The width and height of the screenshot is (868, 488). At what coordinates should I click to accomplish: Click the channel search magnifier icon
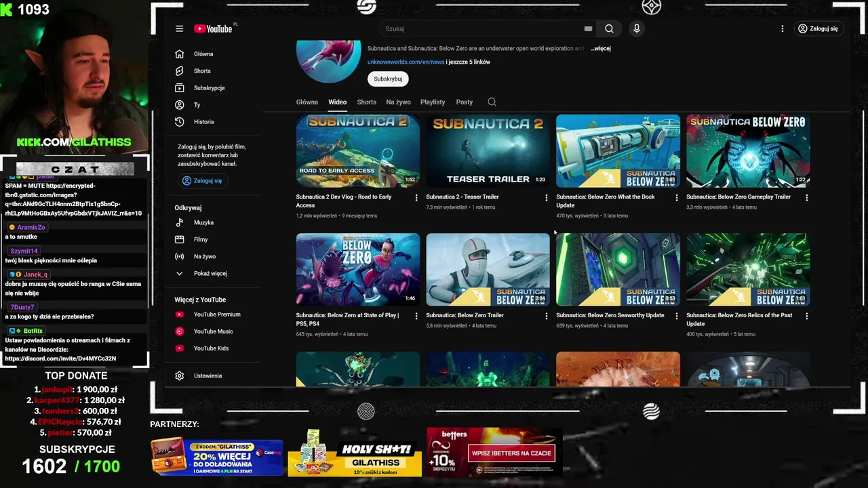click(492, 102)
